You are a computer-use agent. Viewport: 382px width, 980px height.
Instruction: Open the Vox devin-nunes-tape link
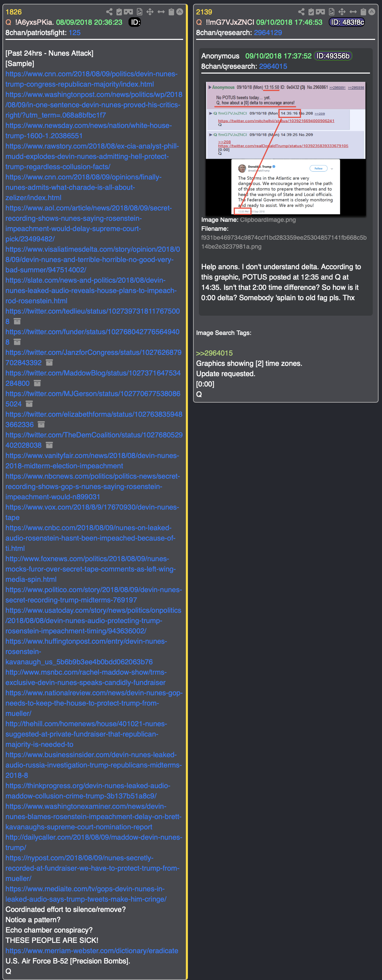click(92, 512)
